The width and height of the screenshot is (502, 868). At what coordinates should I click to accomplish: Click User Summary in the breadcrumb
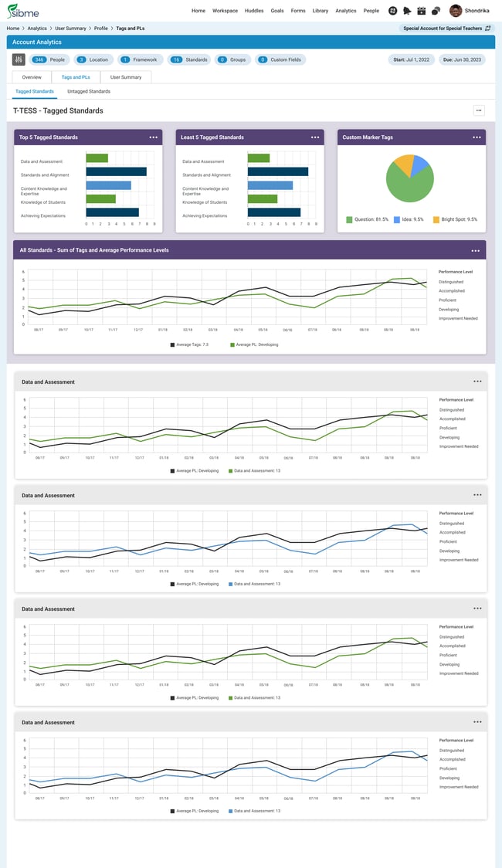tap(70, 29)
